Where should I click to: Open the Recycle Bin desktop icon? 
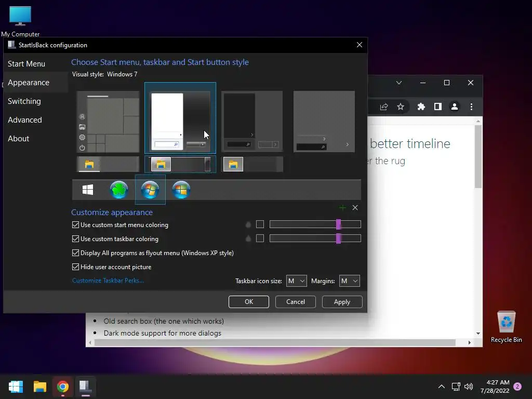pos(506,327)
